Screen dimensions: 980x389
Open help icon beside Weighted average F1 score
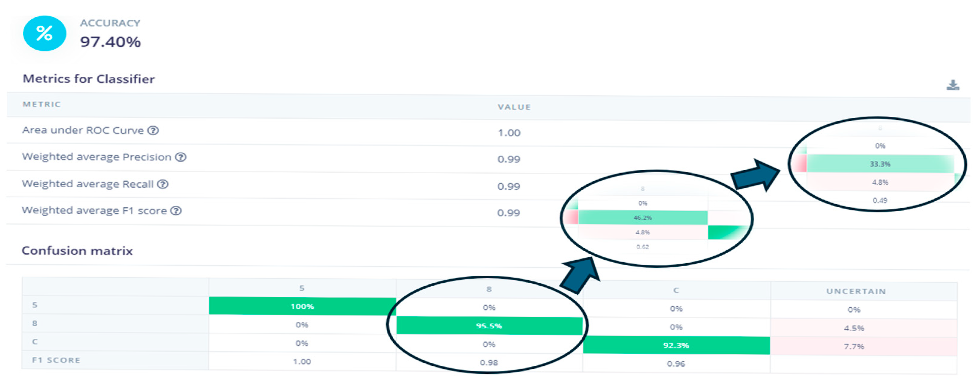point(176,211)
